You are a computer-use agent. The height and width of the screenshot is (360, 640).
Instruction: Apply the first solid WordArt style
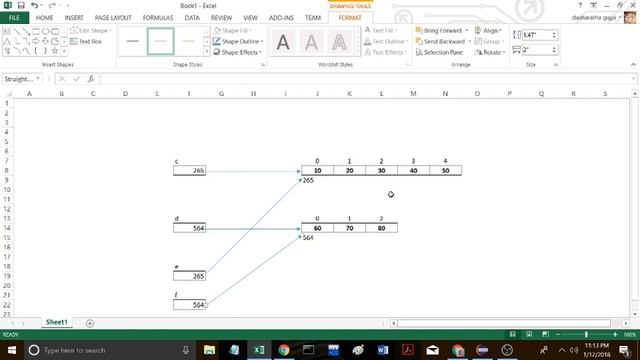pyautogui.click(x=283, y=42)
